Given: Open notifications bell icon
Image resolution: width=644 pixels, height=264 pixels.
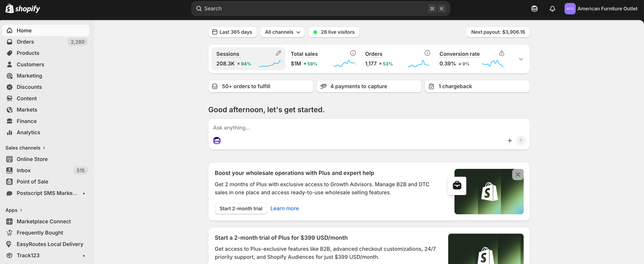Looking at the screenshot, I should click(x=552, y=9).
